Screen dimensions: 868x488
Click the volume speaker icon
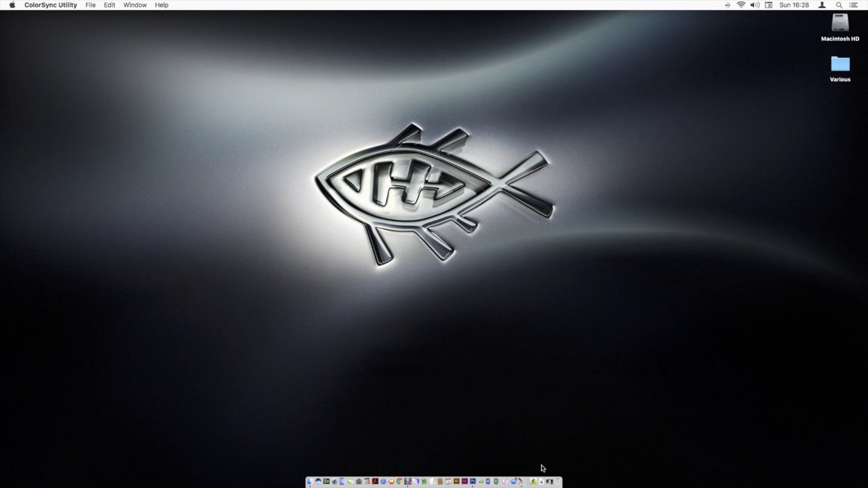[755, 5]
